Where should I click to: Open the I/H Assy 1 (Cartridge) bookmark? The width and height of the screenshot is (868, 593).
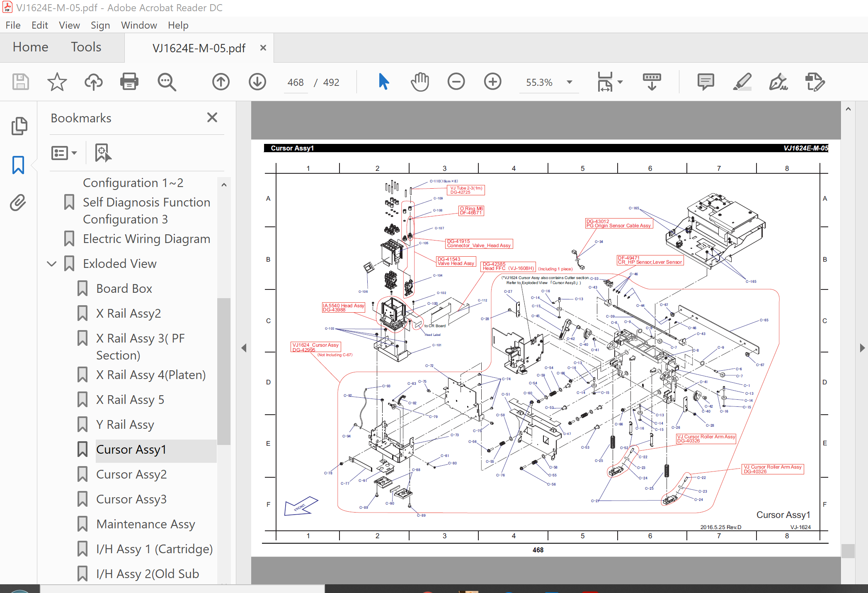coord(155,549)
